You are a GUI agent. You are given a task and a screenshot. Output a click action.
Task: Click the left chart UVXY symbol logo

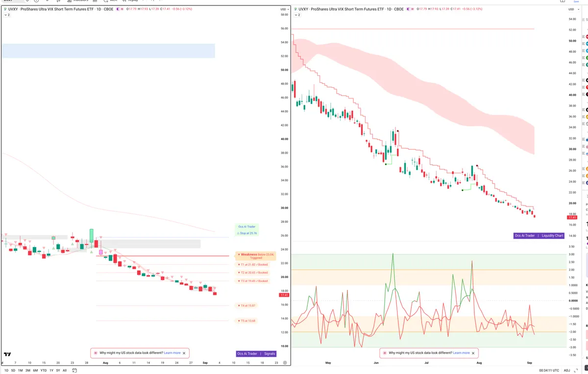(5, 9)
